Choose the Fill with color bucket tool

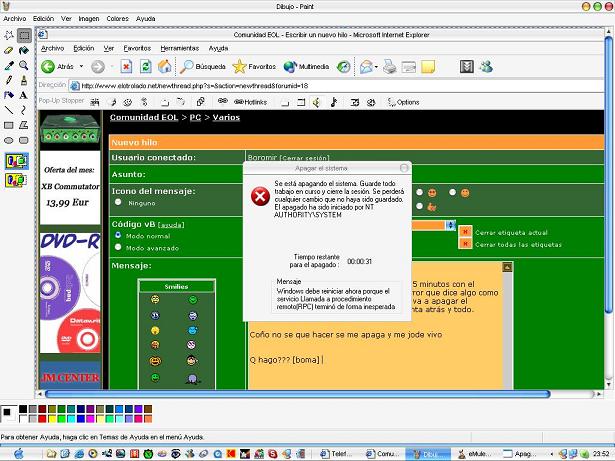pyautogui.click(x=24, y=50)
